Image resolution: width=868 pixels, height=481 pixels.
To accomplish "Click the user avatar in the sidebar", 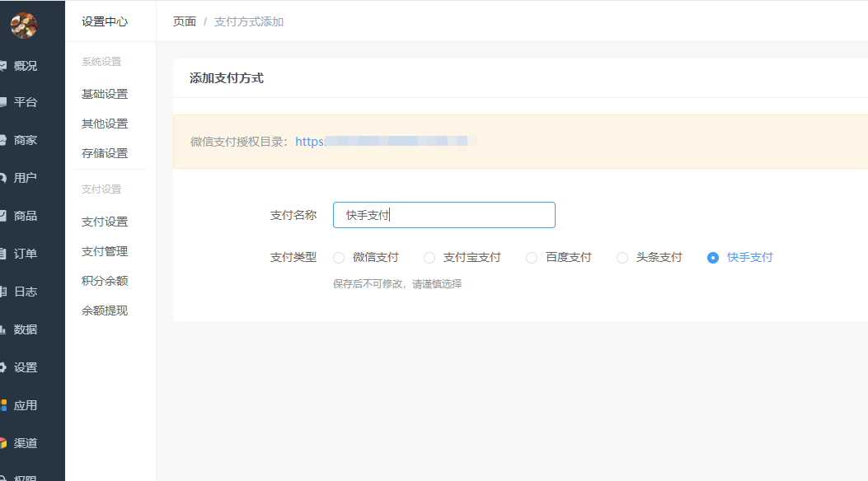I will [x=24, y=26].
